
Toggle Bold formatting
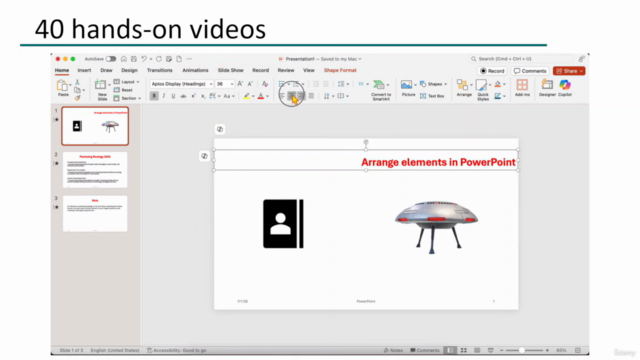click(x=154, y=96)
